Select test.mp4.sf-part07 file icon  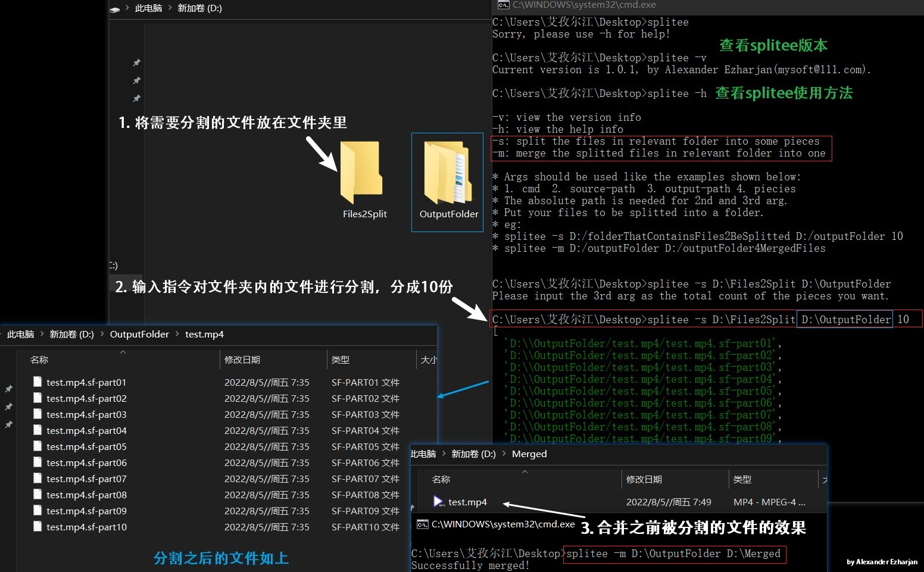[38, 479]
